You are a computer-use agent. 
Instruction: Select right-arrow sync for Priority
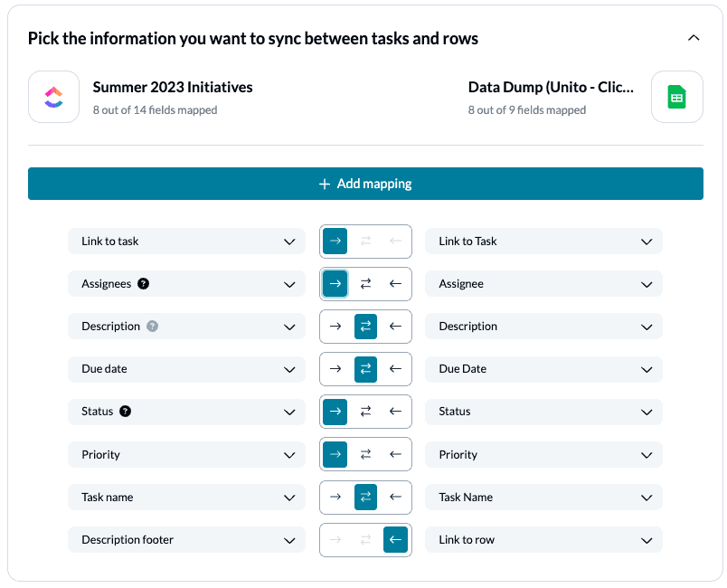point(335,454)
